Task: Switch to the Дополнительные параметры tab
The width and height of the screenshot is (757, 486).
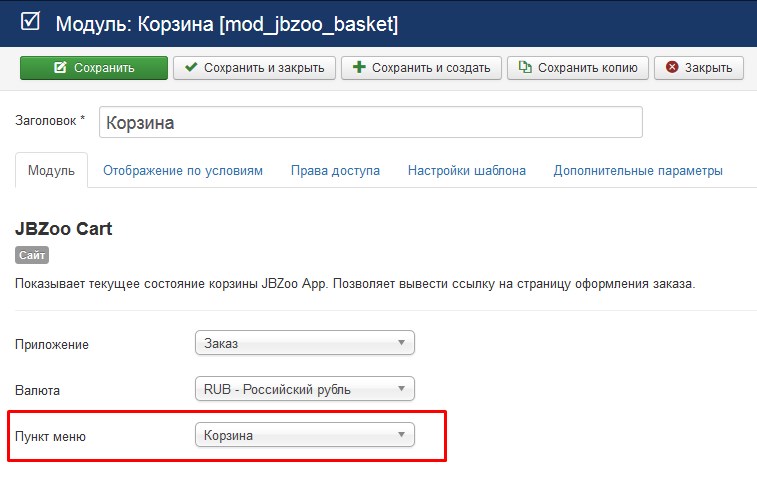Action: coord(638,171)
